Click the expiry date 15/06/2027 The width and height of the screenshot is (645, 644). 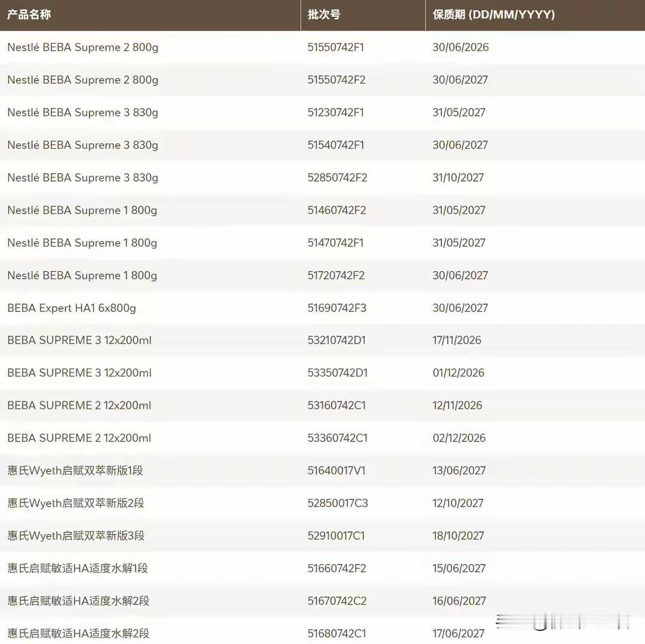pyautogui.click(x=459, y=568)
